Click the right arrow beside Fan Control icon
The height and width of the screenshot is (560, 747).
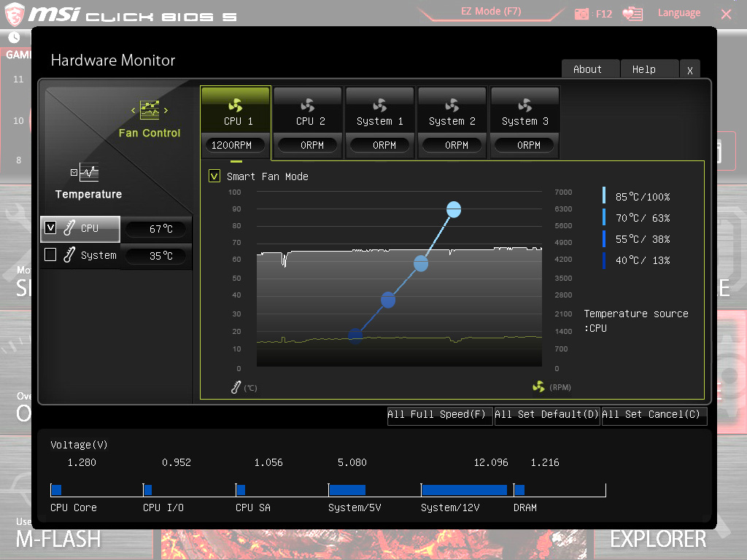coord(166,111)
